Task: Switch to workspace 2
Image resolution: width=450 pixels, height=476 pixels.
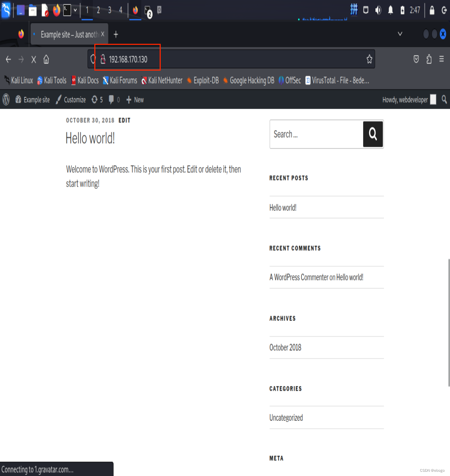Action: tap(99, 10)
